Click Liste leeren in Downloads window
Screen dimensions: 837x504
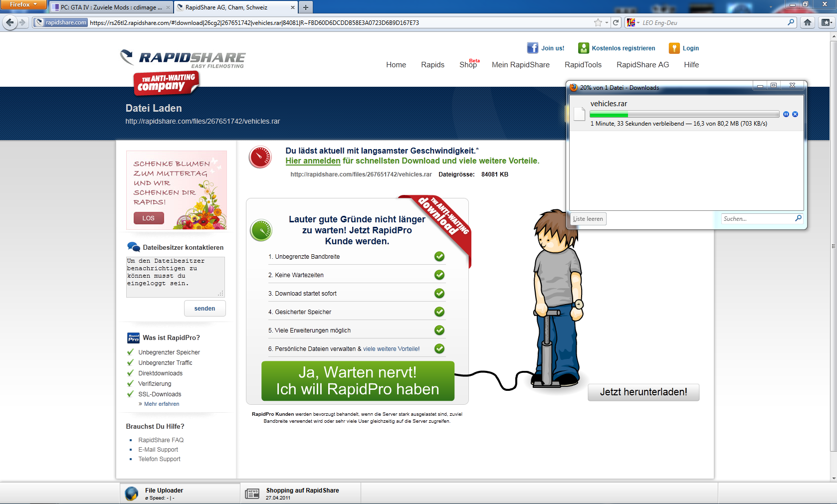tap(588, 219)
